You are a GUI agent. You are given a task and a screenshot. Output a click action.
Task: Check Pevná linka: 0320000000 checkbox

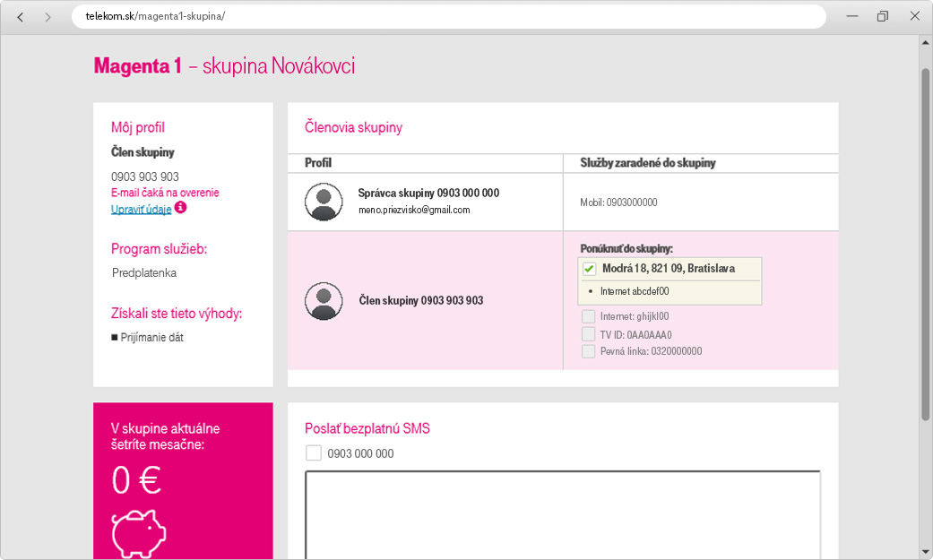pos(589,351)
